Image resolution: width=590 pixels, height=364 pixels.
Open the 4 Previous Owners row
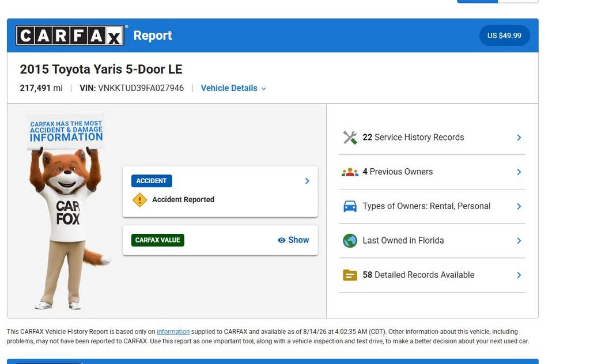(x=432, y=172)
